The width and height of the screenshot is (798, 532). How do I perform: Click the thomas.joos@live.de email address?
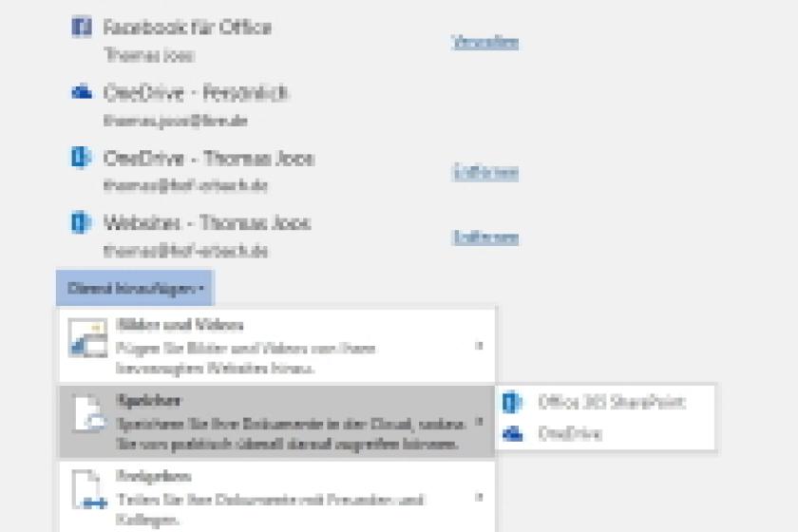pos(176,121)
